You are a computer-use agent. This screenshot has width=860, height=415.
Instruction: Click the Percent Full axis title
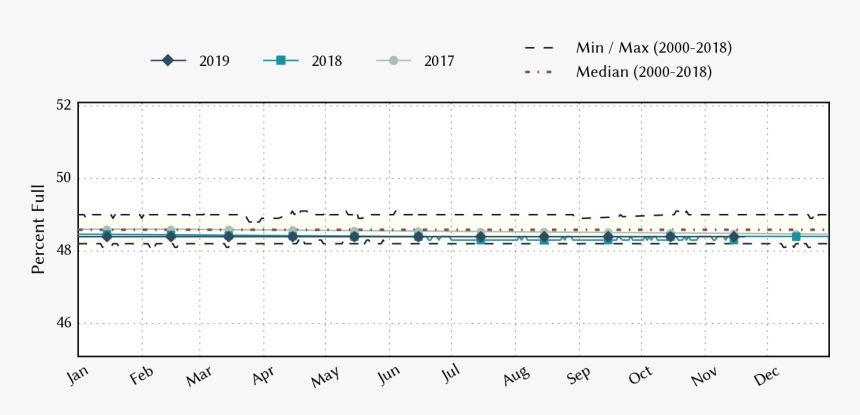tap(38, 229)
